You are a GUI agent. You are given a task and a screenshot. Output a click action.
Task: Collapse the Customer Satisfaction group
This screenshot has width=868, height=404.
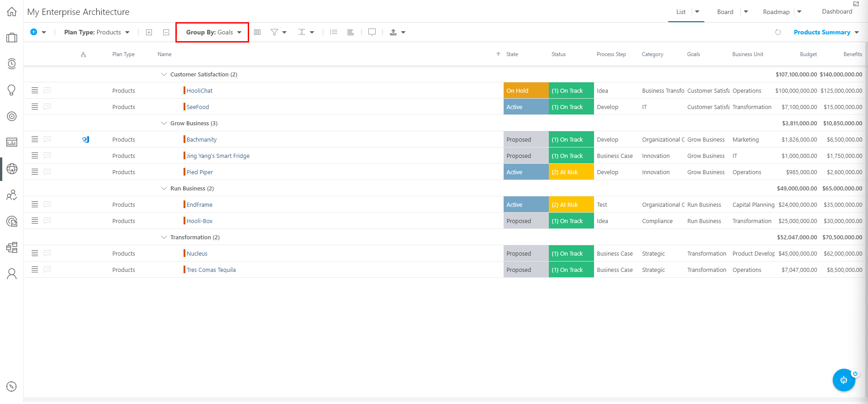point(164,74)
